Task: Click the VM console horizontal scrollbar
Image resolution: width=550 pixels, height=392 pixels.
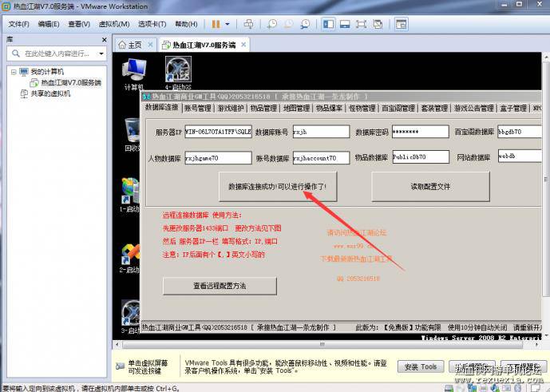Action: point(322,345)
